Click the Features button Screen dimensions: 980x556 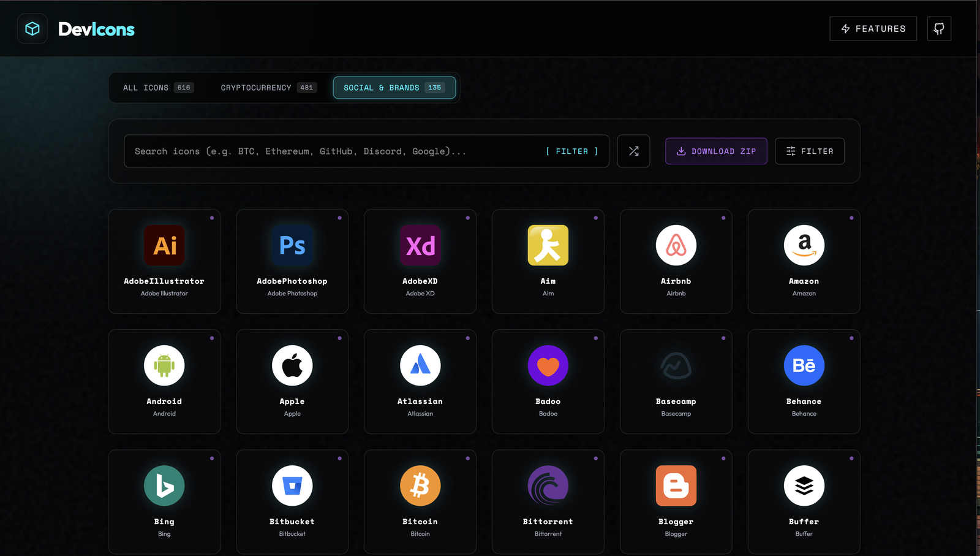[x=873, y=29]
